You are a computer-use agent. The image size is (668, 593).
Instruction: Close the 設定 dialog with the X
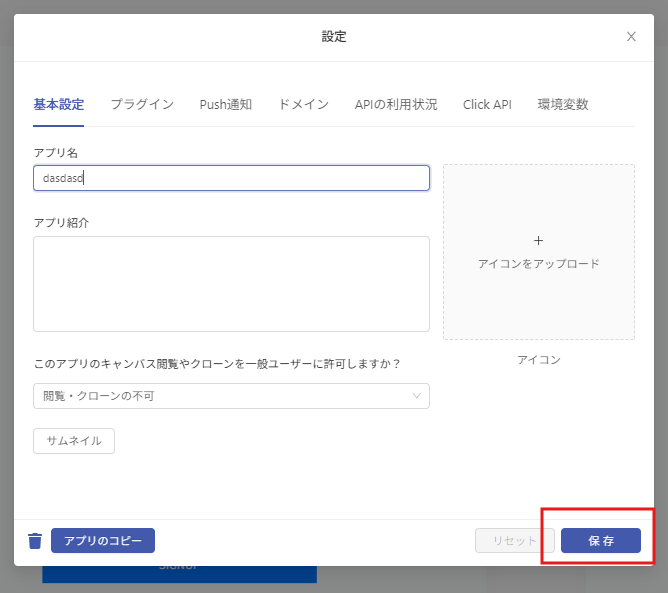click(631, 37)
